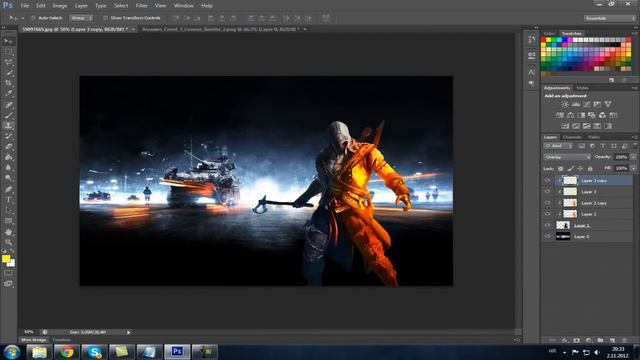Hide Layer 2 copy visibility eye

548,203
